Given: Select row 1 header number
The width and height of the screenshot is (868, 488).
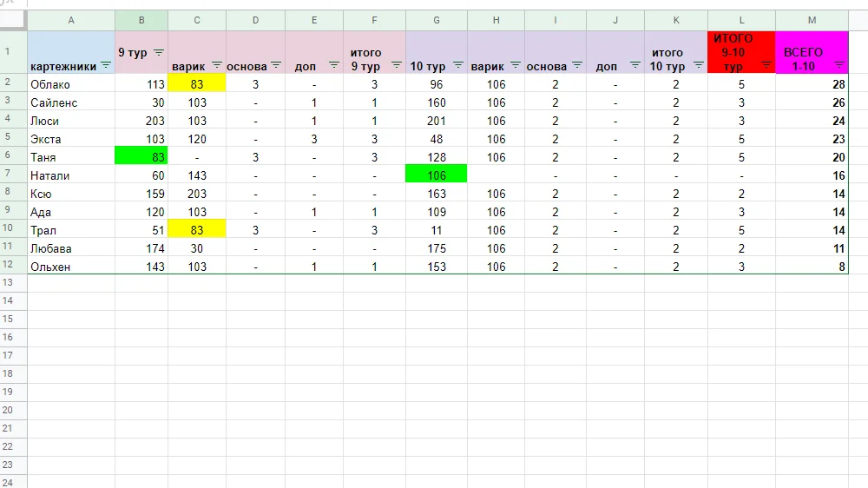Looking at the screenshot, I should [13, 52].
